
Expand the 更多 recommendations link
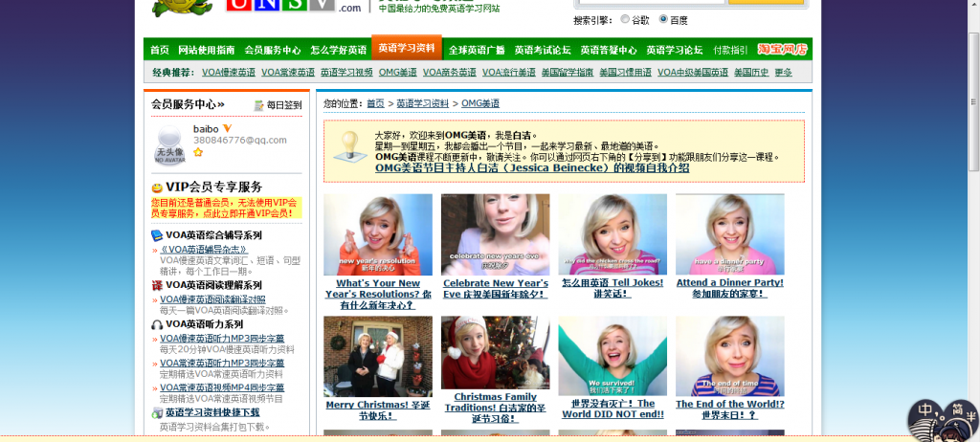point(783,73)
